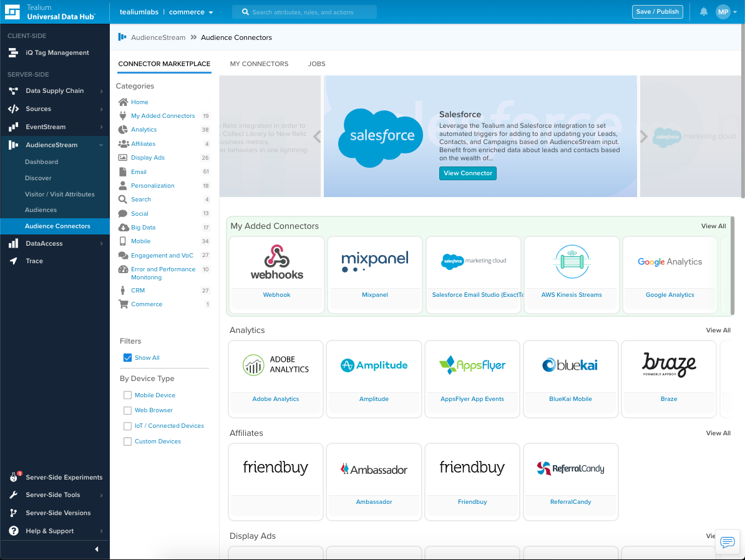745x560 pixels.
Task: Uncheck the Show All filter checkbox
Action: pyautogui.click(x=128, y=358)
